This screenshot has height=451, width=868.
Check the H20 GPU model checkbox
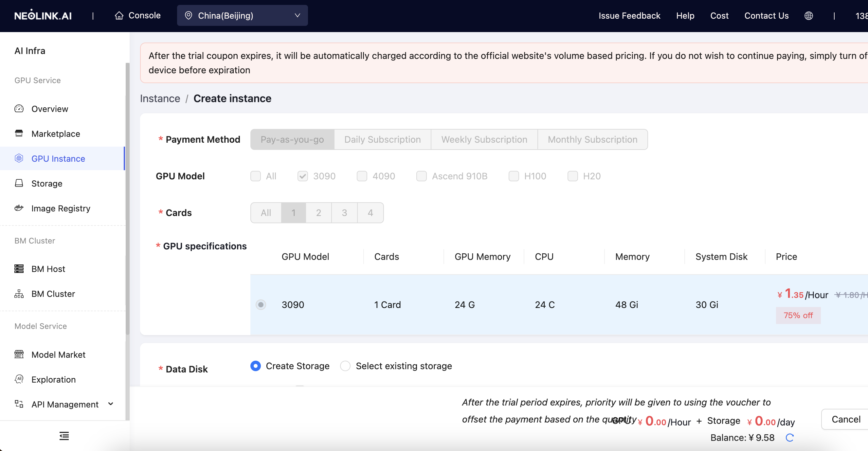pyautogui.click(x=573, y=176)
